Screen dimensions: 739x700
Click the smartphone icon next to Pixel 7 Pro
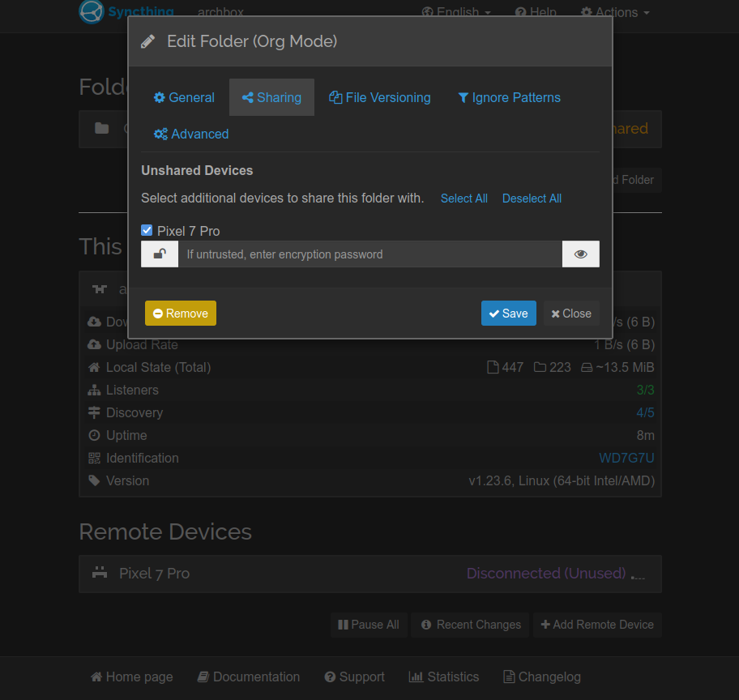point(99,573)
